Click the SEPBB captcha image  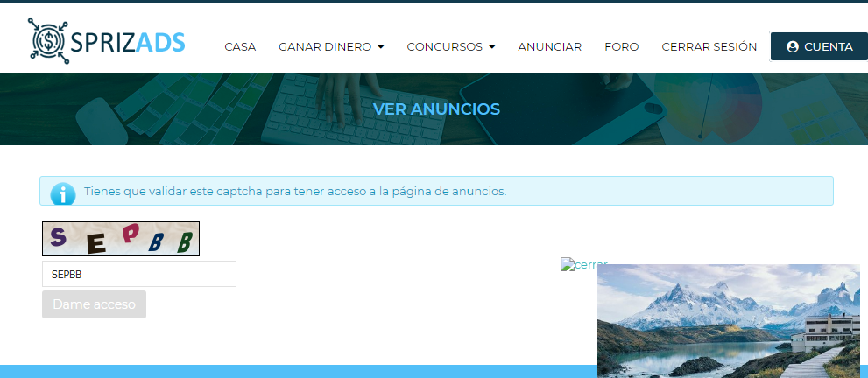click(121, 239)
